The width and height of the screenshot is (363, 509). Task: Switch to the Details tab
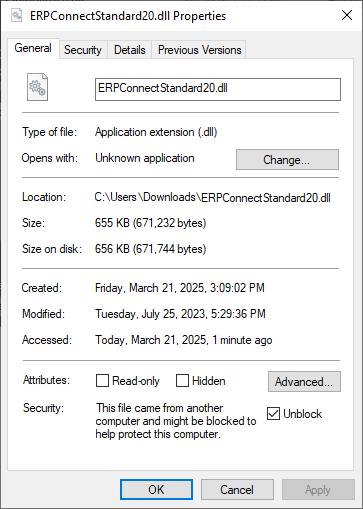[x=130, y=50]
